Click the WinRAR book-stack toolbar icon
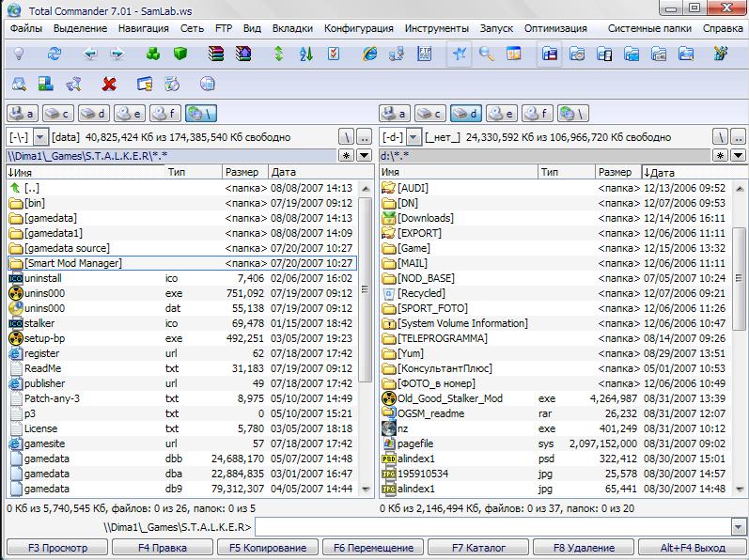 point(216,54)
